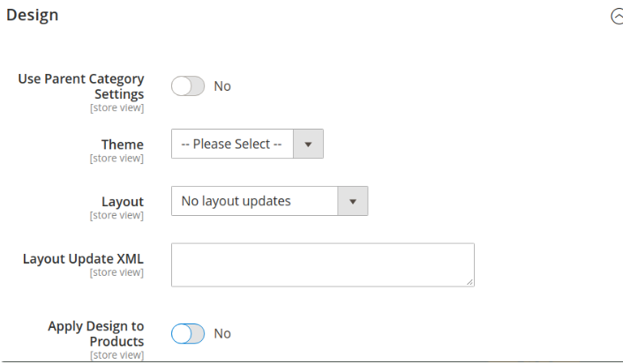Click the Layout field label
Image resolution: width=623 pixels, height=364 pixels.
point(123,202)
